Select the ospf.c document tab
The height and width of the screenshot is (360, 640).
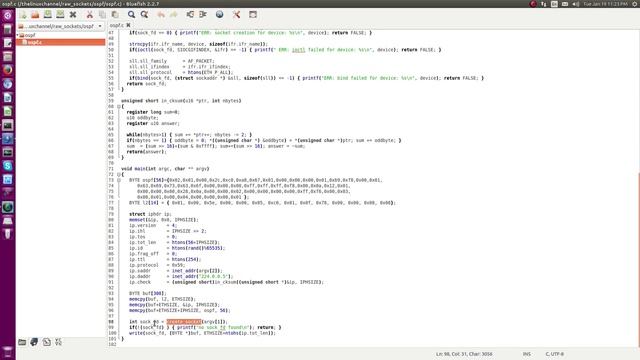pyautogui.click(x=116, y=25)
